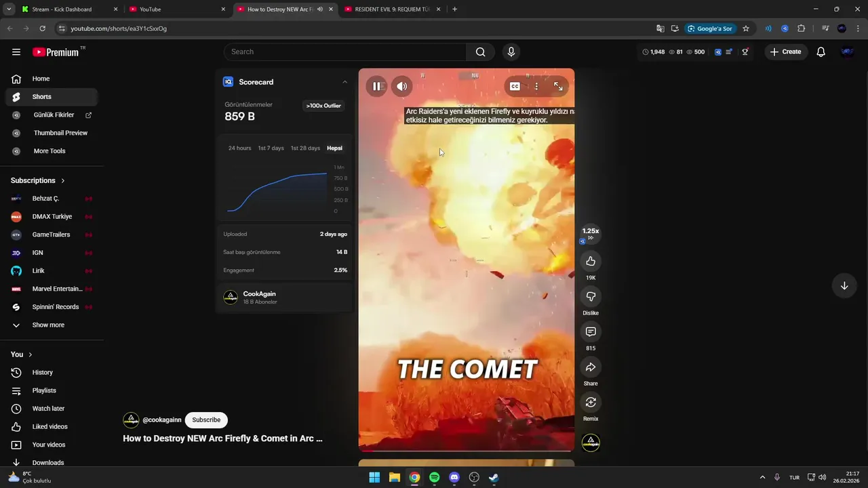The image size is (868, 488).
Task: Remix this Short
Action: click(x=591, y=402)
